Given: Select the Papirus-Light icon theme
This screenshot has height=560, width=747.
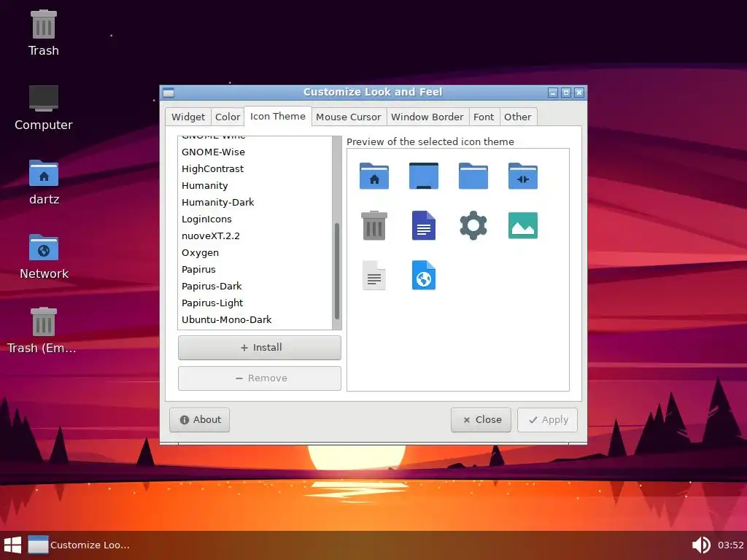Looking at the screenshot, I should 255,303.
